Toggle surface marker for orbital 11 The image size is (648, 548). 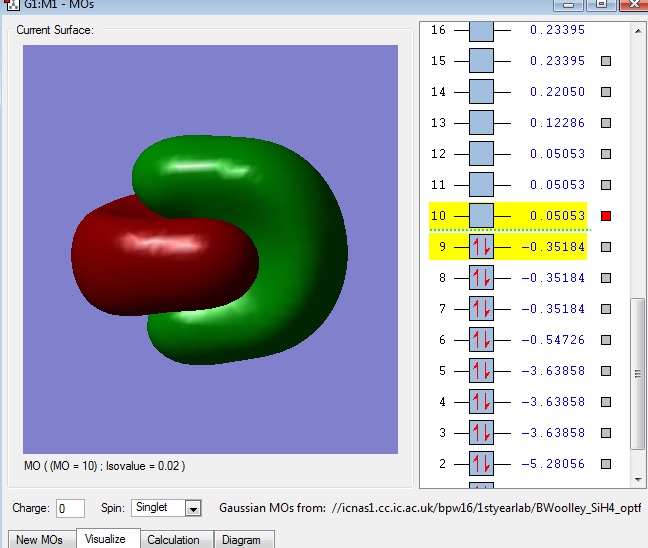point(606,185)
